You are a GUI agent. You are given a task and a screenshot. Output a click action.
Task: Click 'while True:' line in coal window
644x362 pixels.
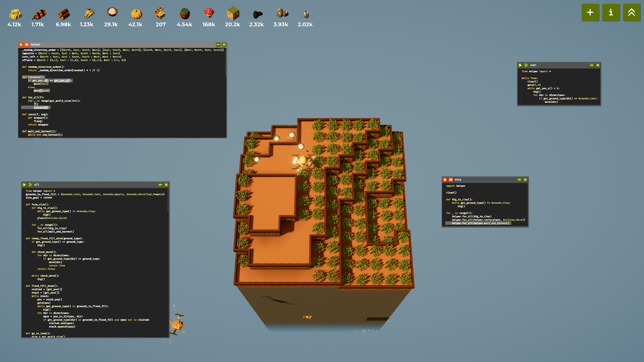pos(530,78)
